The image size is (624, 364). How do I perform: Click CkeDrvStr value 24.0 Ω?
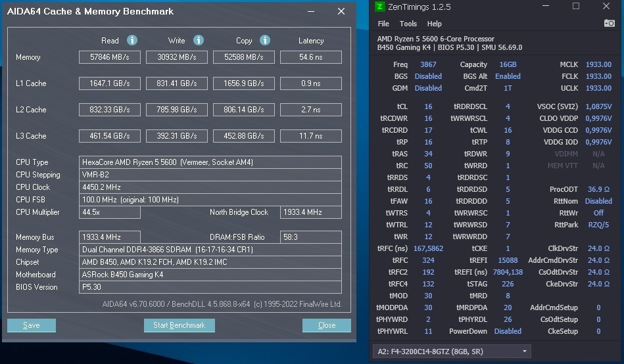pyautogui.click(x=598, y=284)
